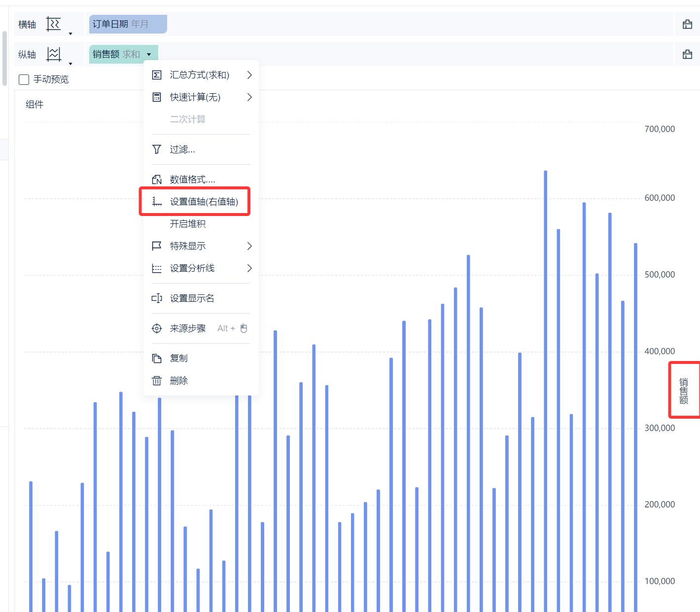This screenshot has height=612, width=700.
Task: Click the clear icon on vertical axis row
Action: 687,54
